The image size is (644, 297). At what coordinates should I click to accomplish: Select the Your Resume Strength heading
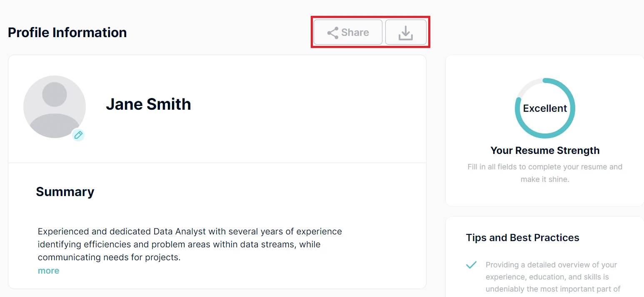point(545,151)
